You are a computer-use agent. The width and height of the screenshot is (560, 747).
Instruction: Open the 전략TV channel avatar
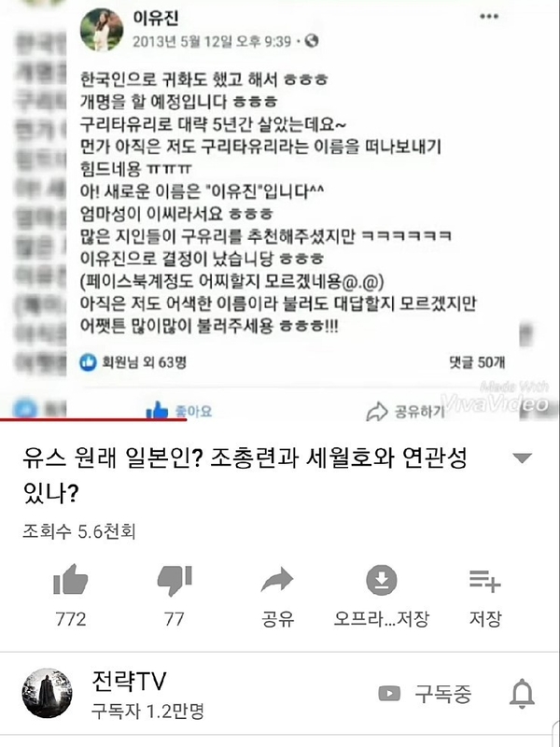point(48,693)
